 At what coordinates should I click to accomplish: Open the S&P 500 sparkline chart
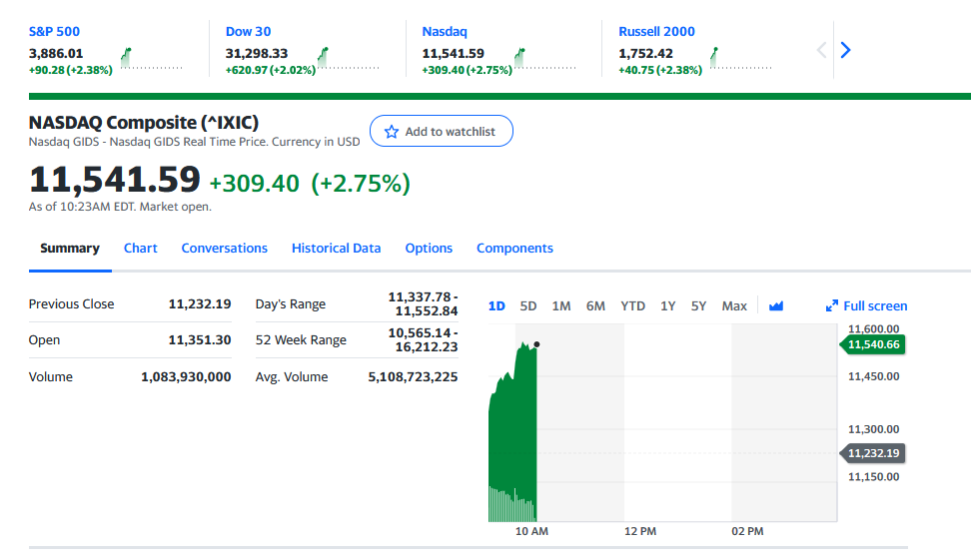click(151, 58)
